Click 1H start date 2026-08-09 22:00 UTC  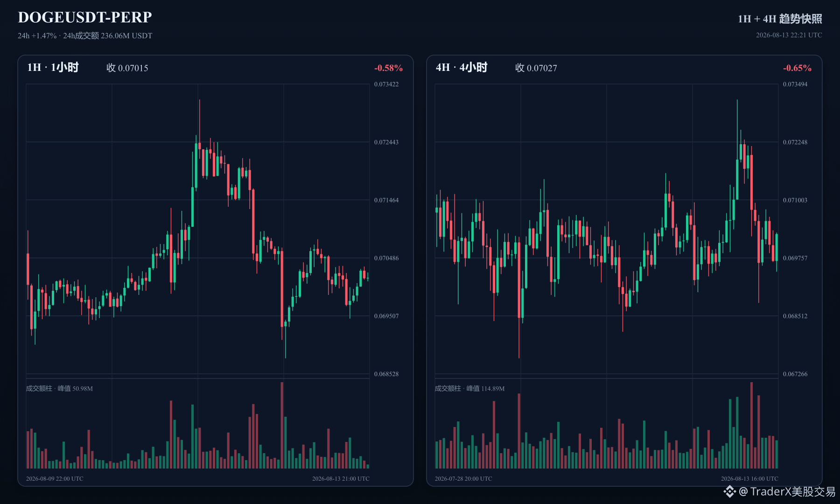pyautogui.click(x=55, y=479)
